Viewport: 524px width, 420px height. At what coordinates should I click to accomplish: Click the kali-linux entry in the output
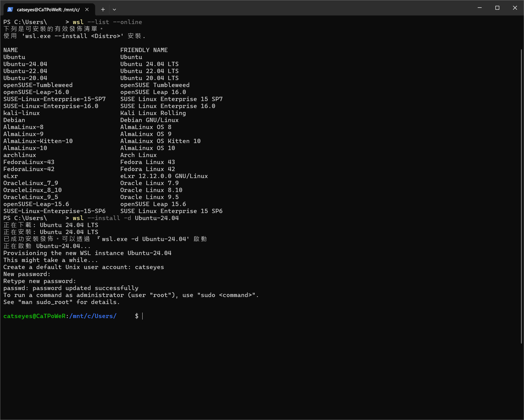[22, 113]
